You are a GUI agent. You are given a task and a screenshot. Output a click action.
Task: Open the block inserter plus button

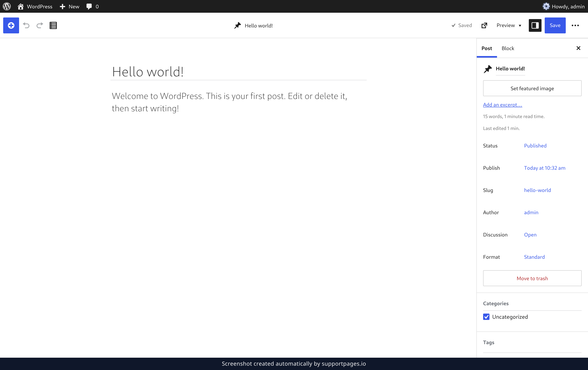[11, 25]
